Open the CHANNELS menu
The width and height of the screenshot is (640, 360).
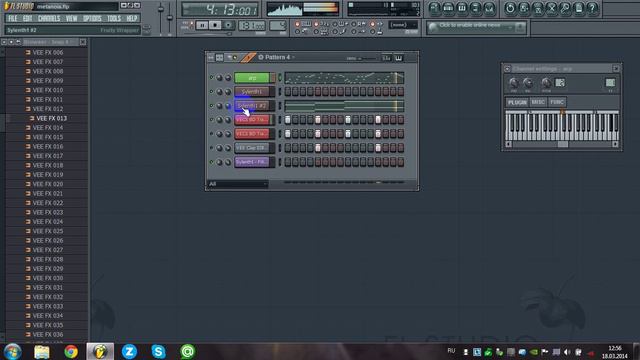click(x=49, y=18)
